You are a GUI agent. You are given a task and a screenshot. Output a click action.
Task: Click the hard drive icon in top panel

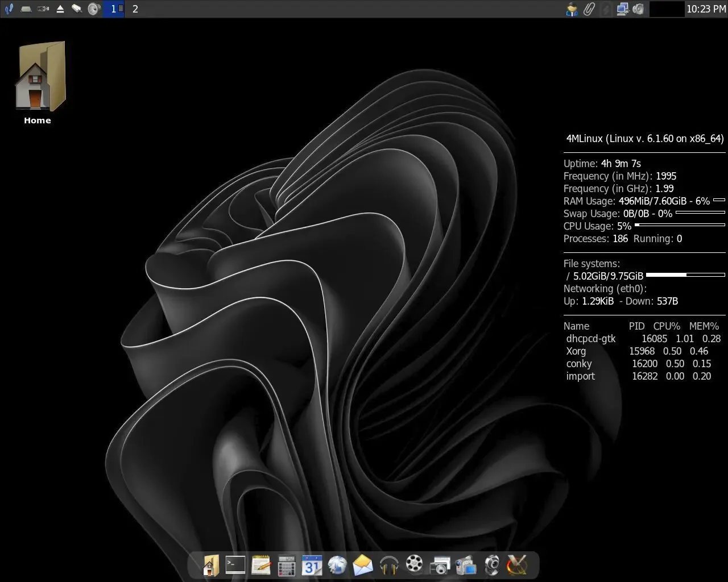click(x=26, y=9)
